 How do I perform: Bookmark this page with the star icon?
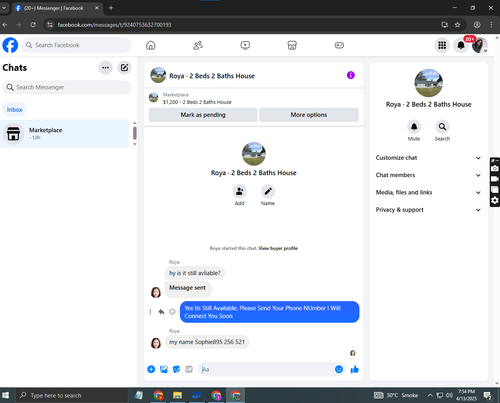tap(457, 25)
